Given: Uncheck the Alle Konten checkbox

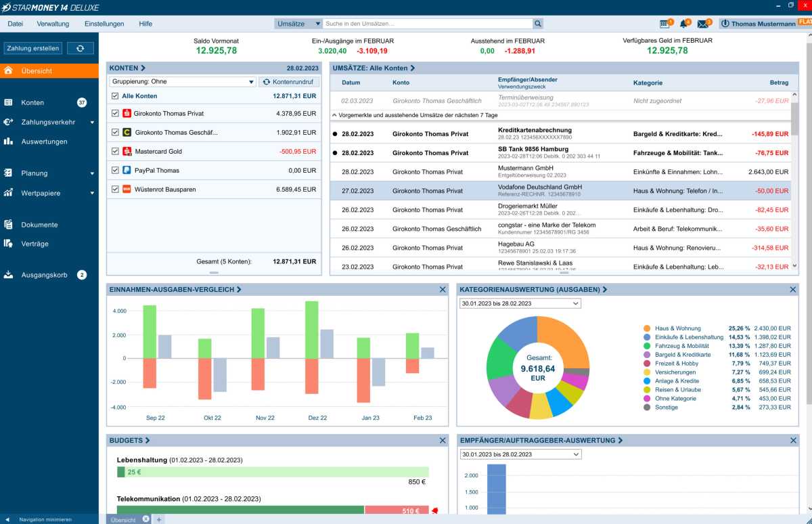Looking at the screenshot, I should 114,96.
